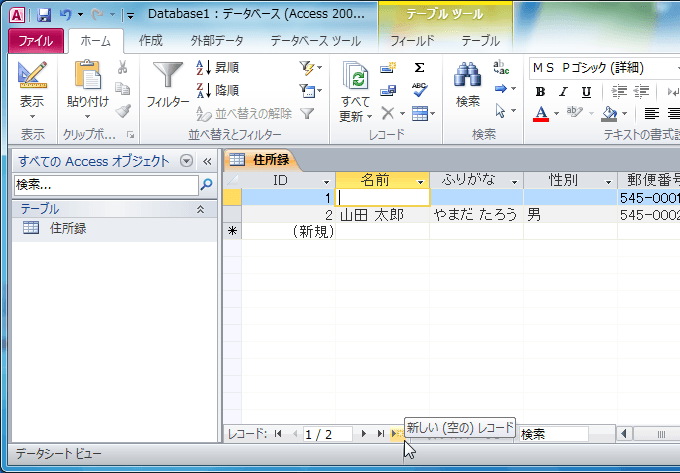This screenshot has height=473, width=680.
Task: Click the red font color A button
Action: (x=541, y=114)
